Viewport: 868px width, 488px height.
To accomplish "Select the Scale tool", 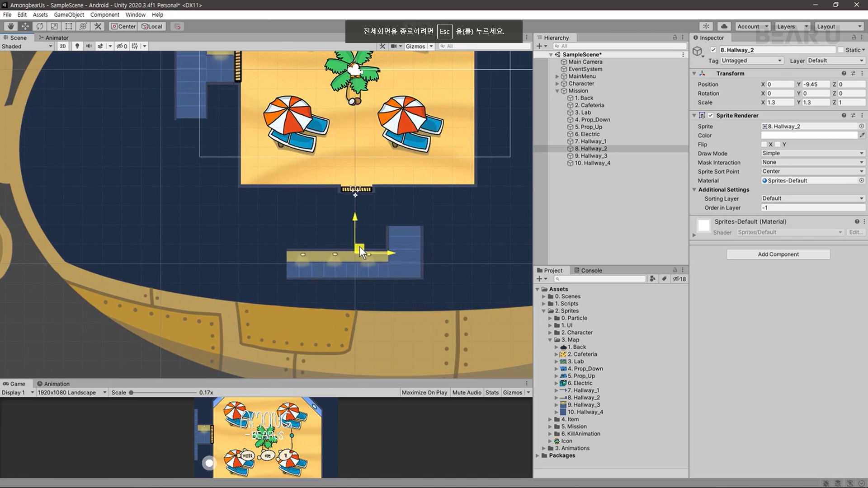I will click(x=54, y=26).
